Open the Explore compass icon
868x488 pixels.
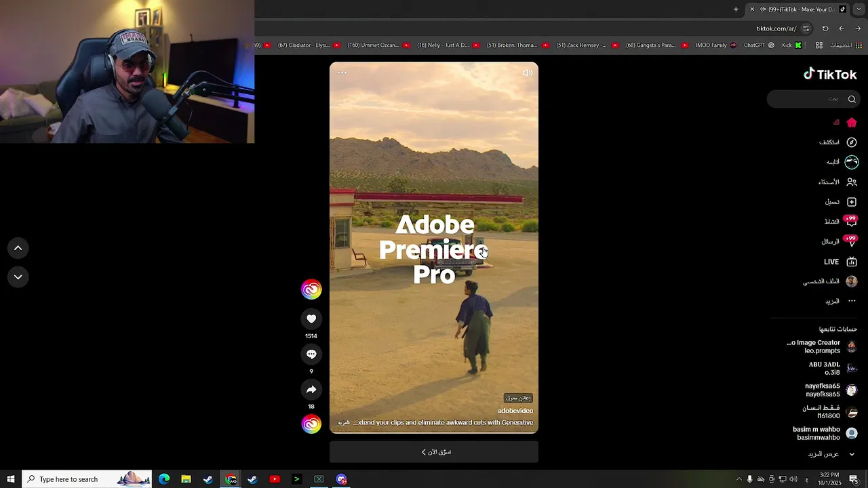(852, 142)
